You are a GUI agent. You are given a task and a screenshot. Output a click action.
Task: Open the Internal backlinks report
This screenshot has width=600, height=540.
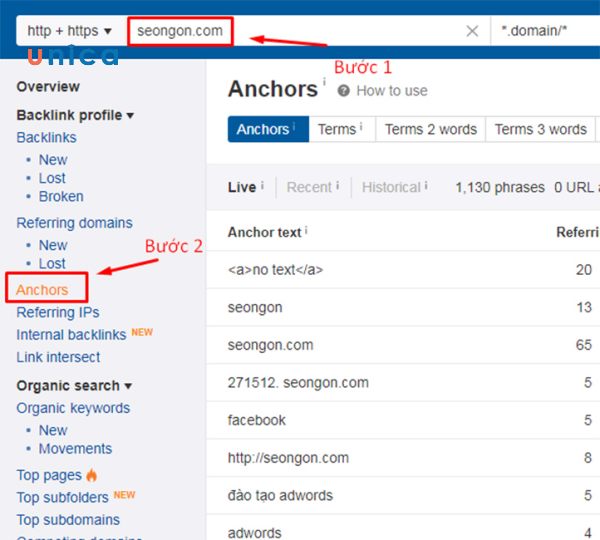pos(71,335)
